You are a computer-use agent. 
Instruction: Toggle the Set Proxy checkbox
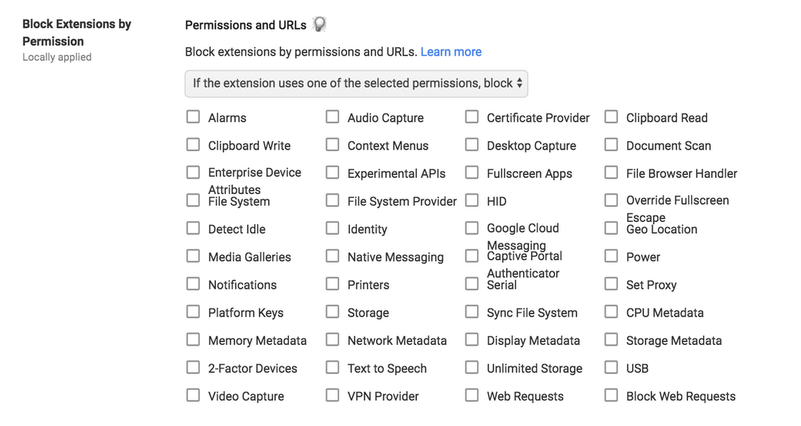point(611,283)
